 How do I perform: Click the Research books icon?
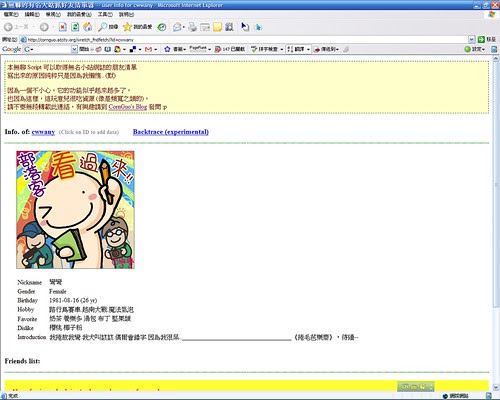[229, 27]
